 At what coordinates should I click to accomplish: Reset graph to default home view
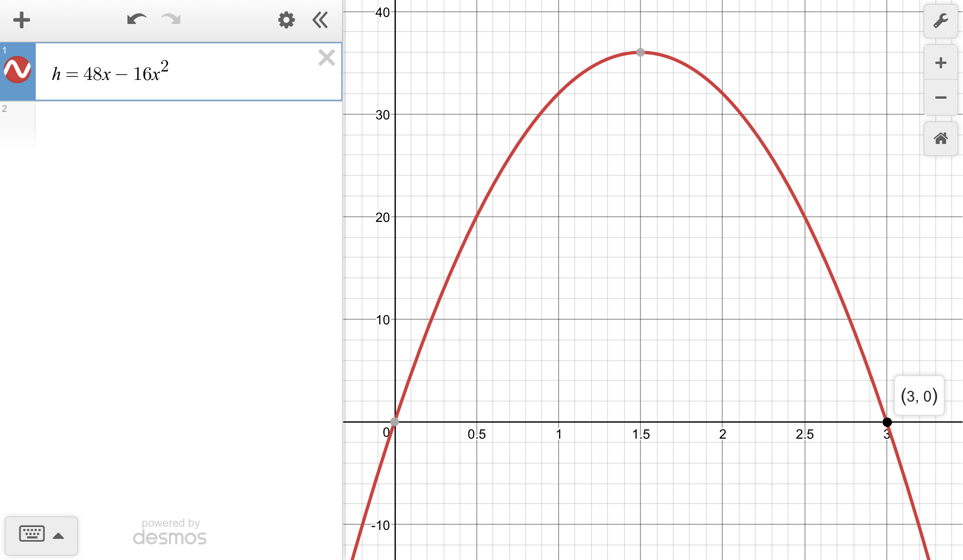pos(940,138)
